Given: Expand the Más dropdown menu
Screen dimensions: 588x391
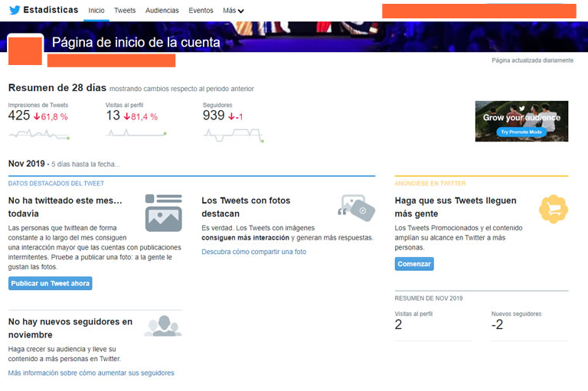Looking at the screenshot, I should [x=234, y=11].
